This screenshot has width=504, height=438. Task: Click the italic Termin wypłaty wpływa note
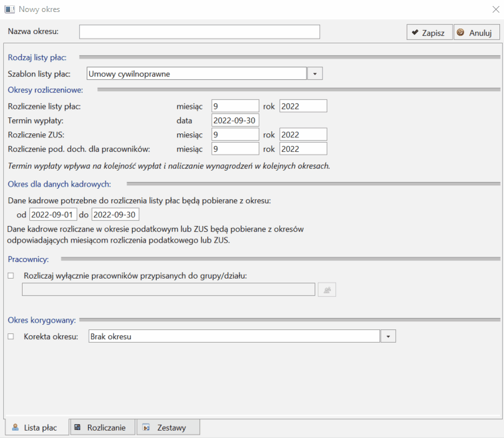pyautogui.click(x=169, y=166)
